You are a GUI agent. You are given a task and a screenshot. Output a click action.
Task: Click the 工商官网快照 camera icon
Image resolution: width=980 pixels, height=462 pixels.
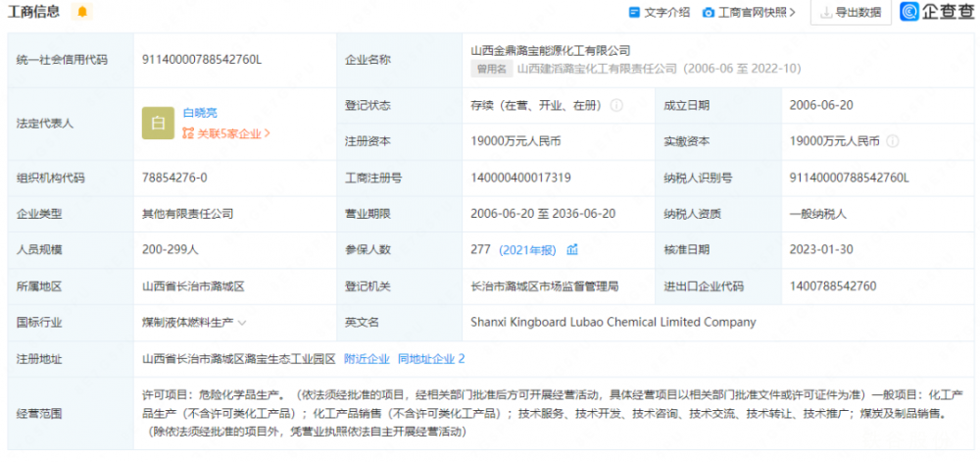click(709, 13)
